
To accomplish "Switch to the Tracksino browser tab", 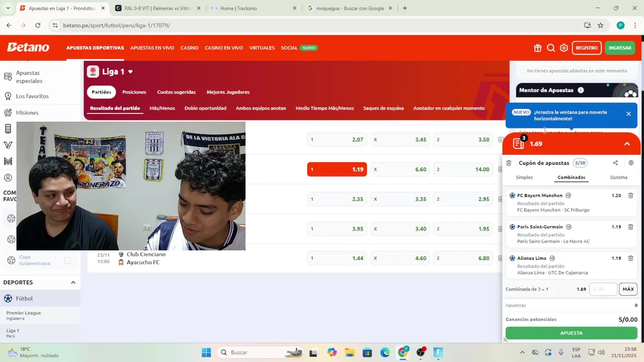I will pyautogui.click(x=254, y=8).
